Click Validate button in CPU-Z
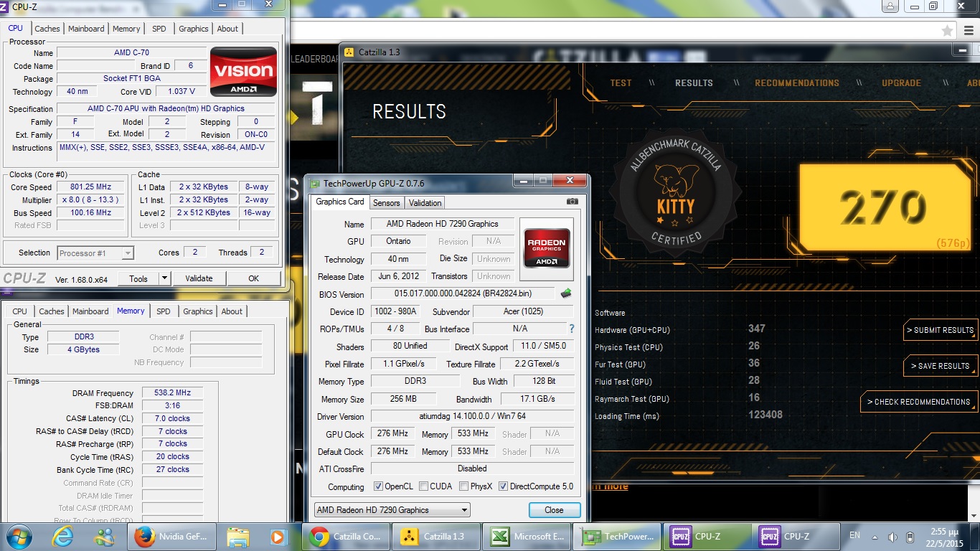This screenshot has width=980, height=551. [199, 278]
